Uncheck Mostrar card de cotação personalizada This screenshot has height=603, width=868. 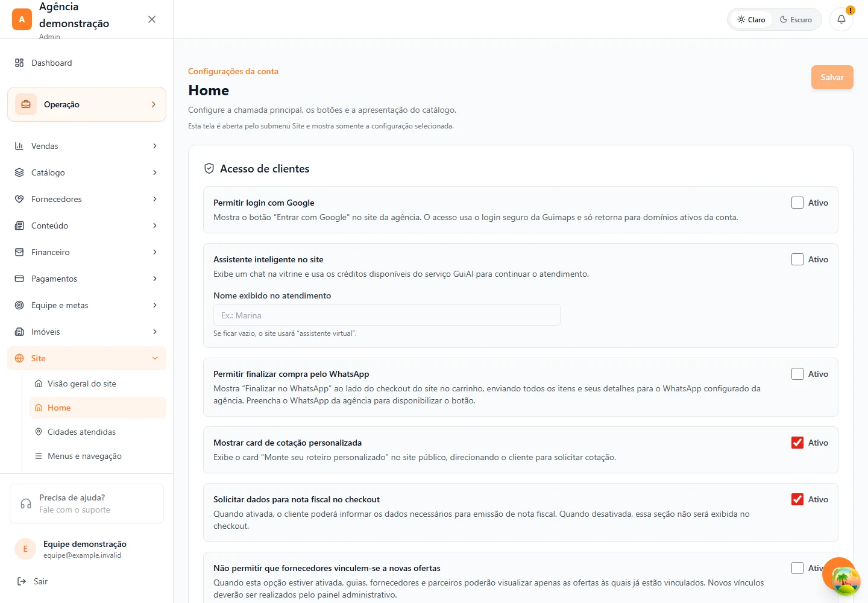click(x=797, y=443)
